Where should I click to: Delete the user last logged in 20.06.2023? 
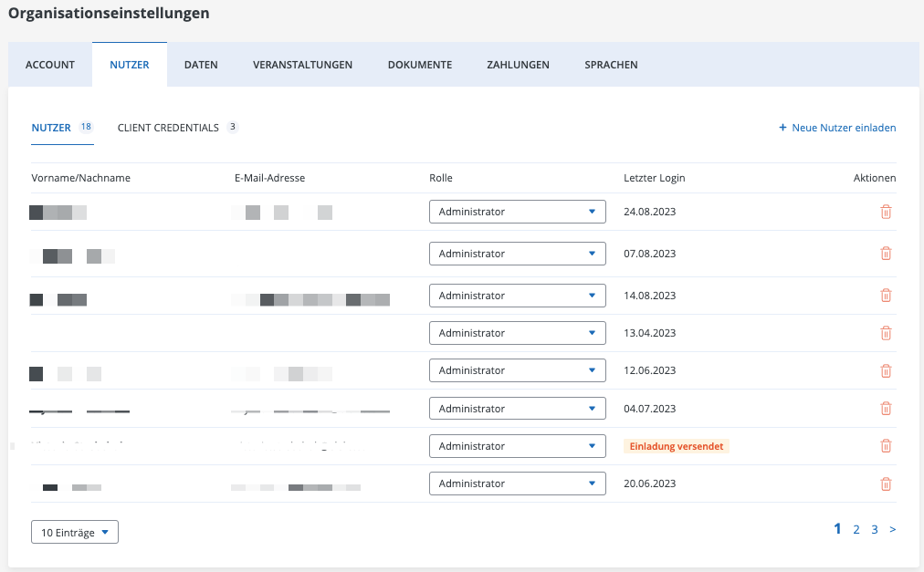click(x=885, y=484)
